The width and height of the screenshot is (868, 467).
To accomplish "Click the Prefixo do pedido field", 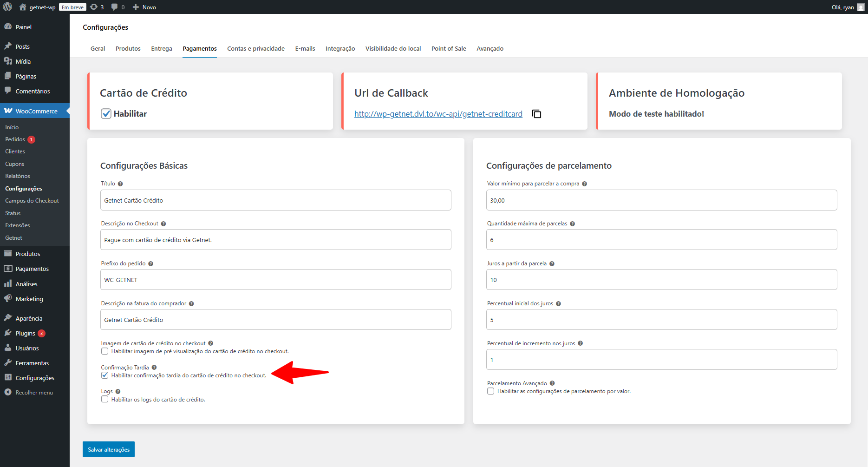I will click(x=276, y=280).
